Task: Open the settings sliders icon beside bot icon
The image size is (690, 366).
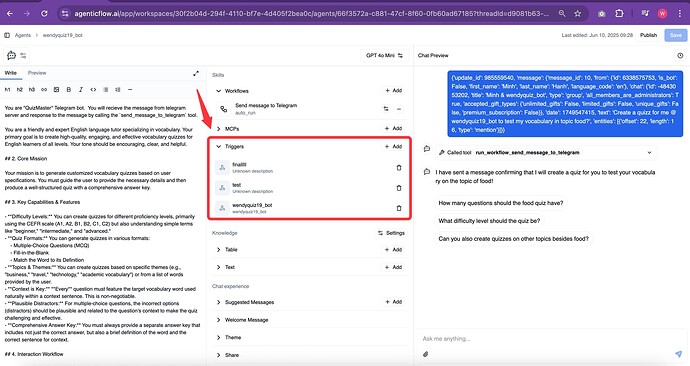Action: (23, 55)
